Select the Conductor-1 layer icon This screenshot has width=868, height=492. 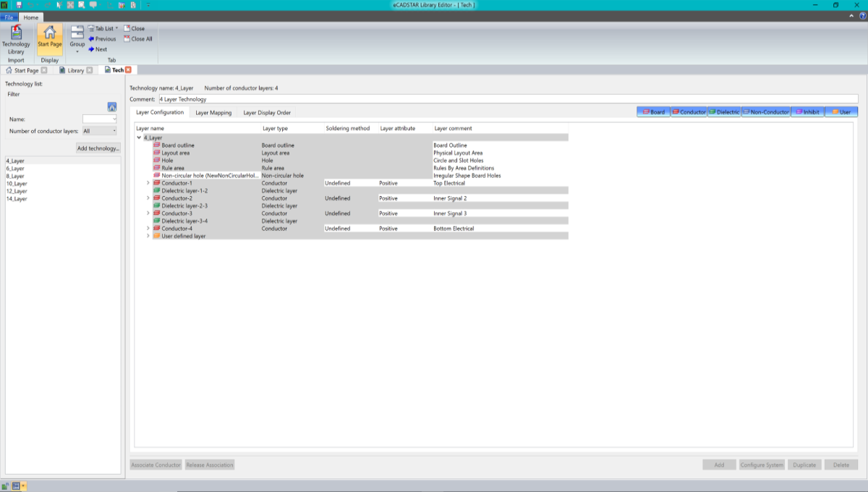[x=156, y=183]
